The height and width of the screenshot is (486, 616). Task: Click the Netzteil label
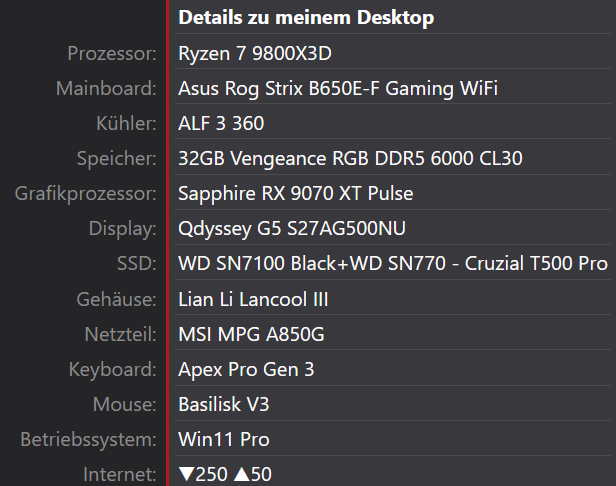pyautogui.click(x=119, y=334)
